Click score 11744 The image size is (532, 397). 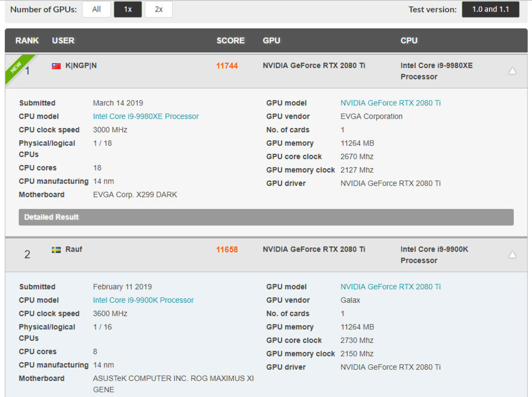227,66
